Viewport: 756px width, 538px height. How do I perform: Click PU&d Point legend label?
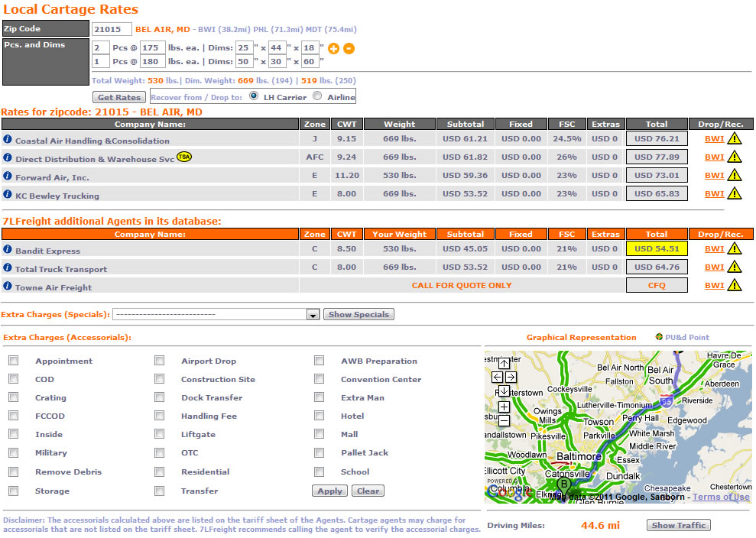(687, 338)
